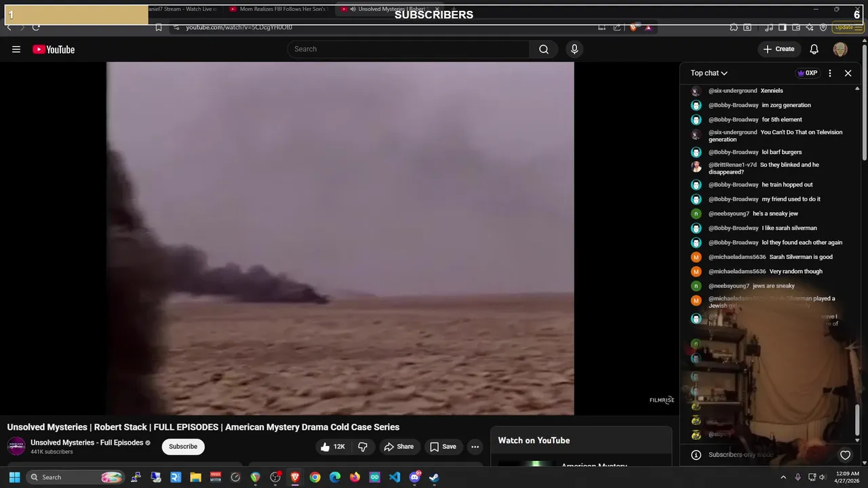
Task: Open Firefox from the taskbar
Action: coord(355,477)
